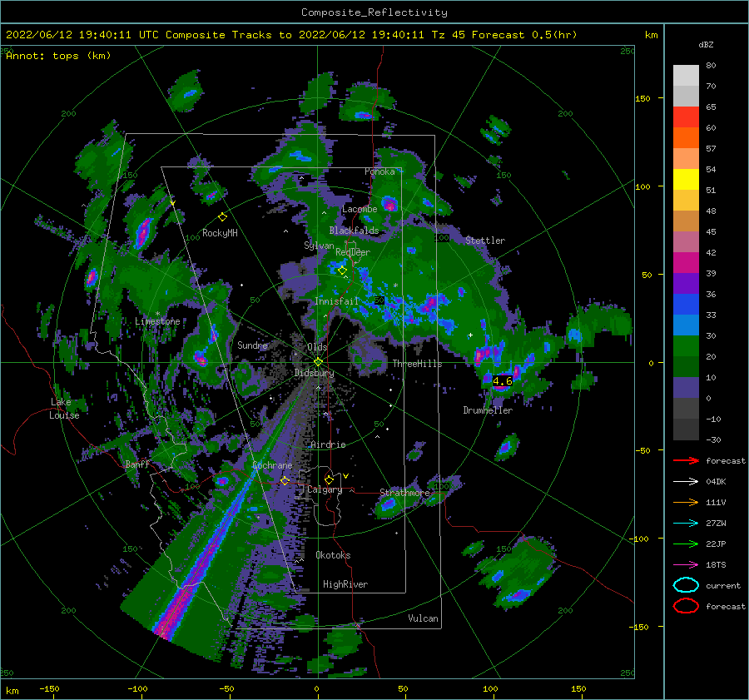The width and height of the screenshot is (749, 700).
Task: Click the Olds town label
Action: [x=317, y=347]
